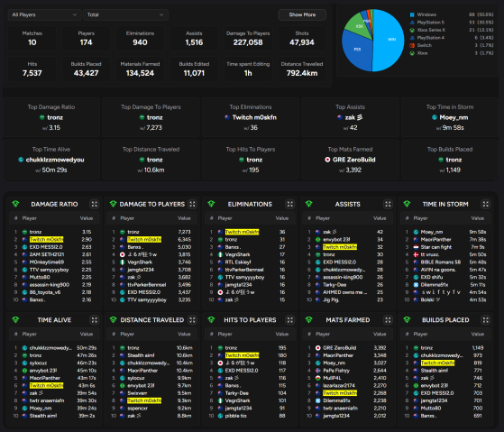Click the Eliminations total value 940

click(140, 42)
